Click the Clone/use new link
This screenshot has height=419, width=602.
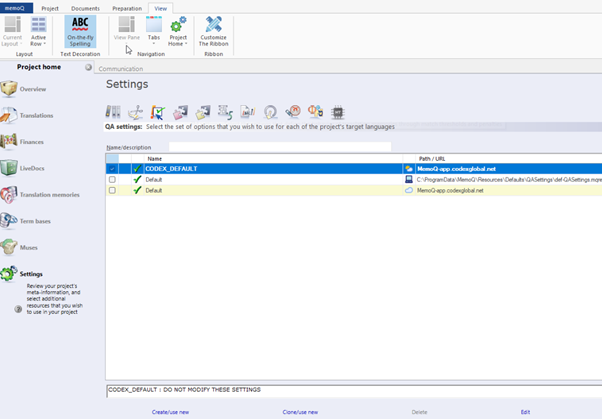(x=300, y=412)
